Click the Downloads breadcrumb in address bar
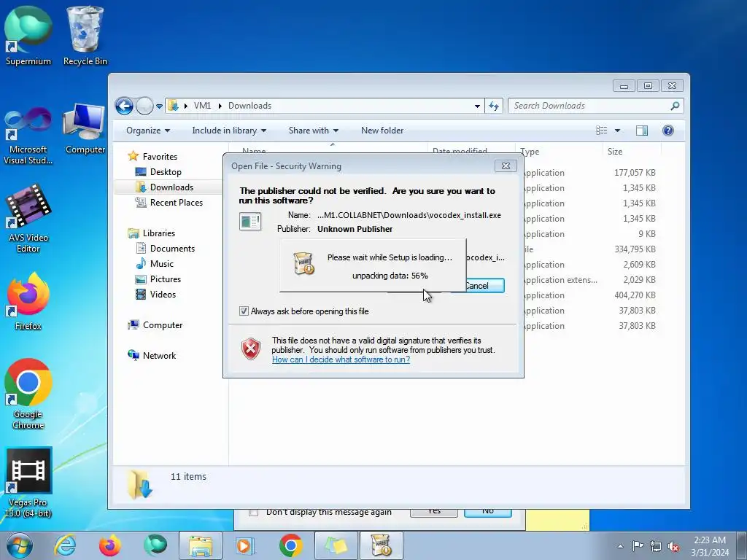This screenshot has height=560, width=747. pyautogui.click(x=249, y=106)
